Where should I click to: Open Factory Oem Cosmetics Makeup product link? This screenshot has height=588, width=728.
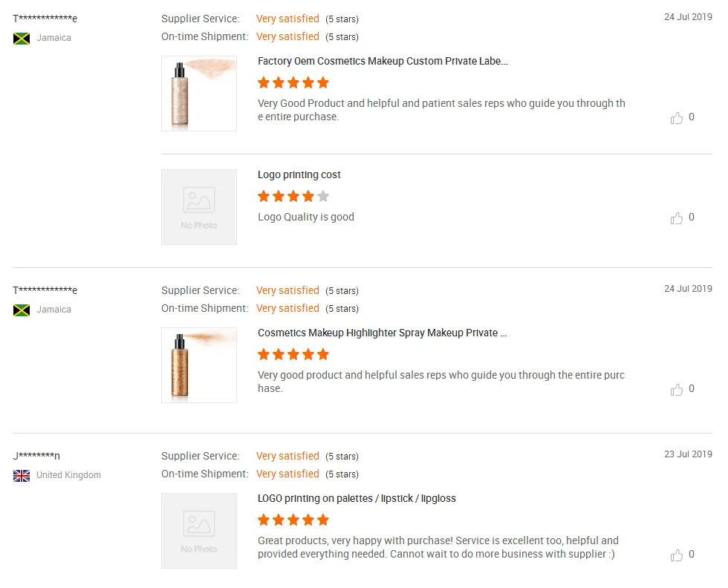tap(383, 62)
